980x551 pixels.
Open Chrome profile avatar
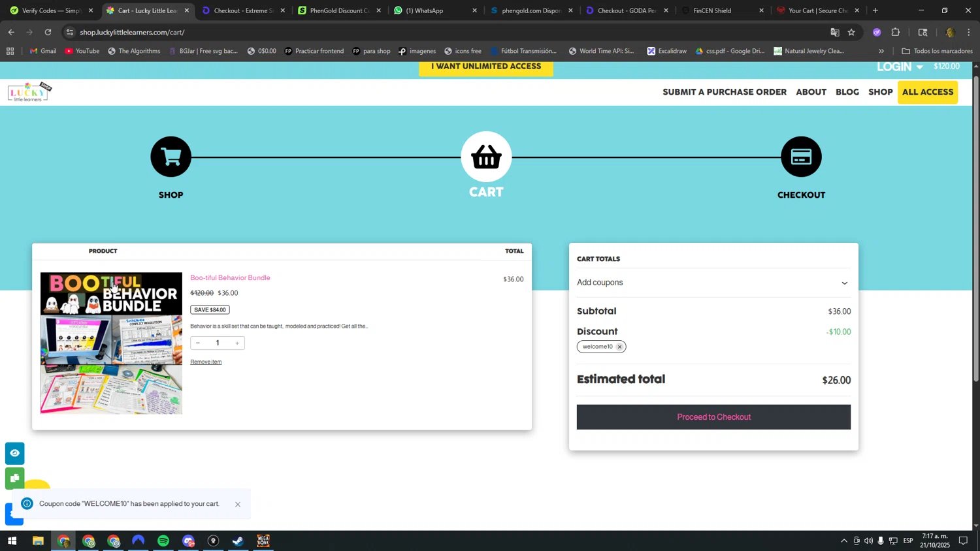(951, 32)
